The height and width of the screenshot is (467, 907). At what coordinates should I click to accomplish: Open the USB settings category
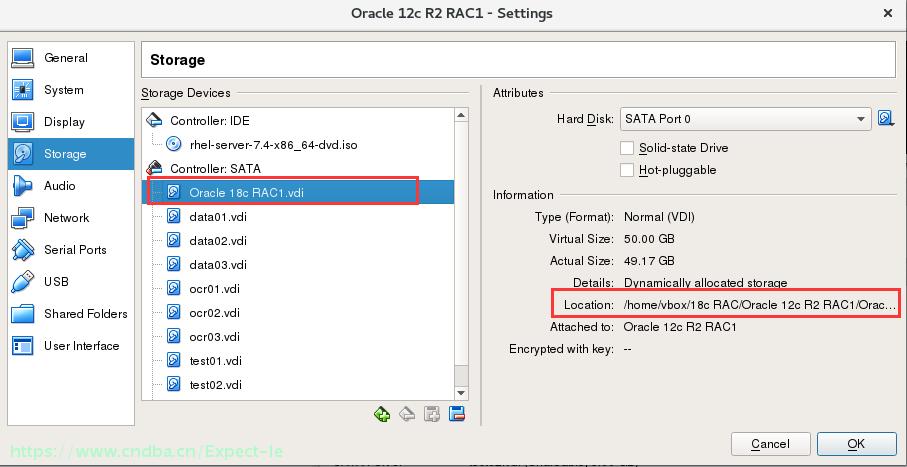coord(71,282)
